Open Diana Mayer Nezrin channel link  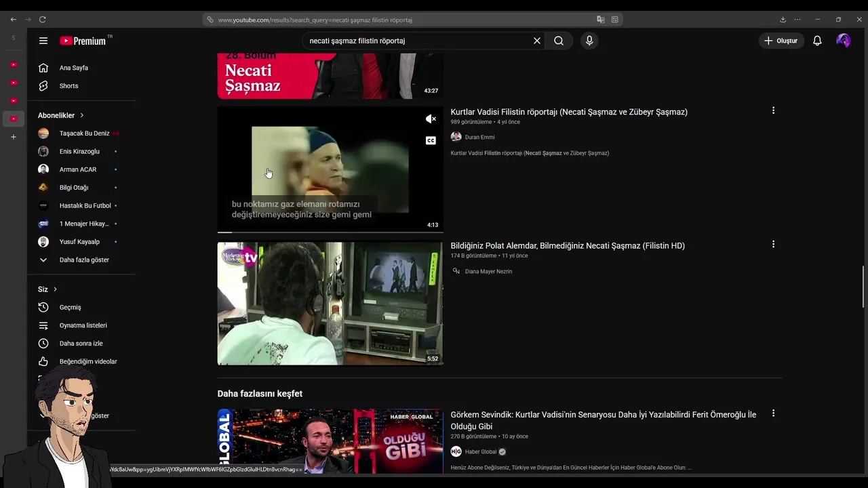tap(488, 272)
